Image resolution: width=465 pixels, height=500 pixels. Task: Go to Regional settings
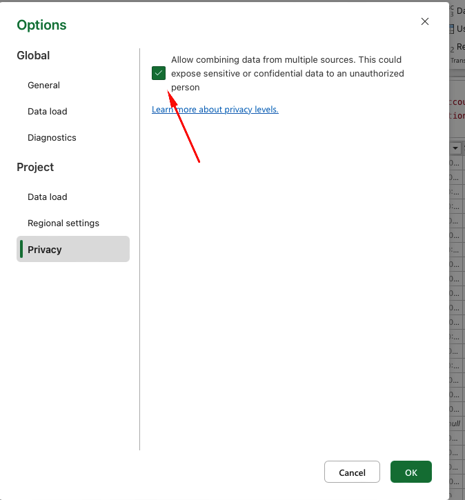(63, 223)
